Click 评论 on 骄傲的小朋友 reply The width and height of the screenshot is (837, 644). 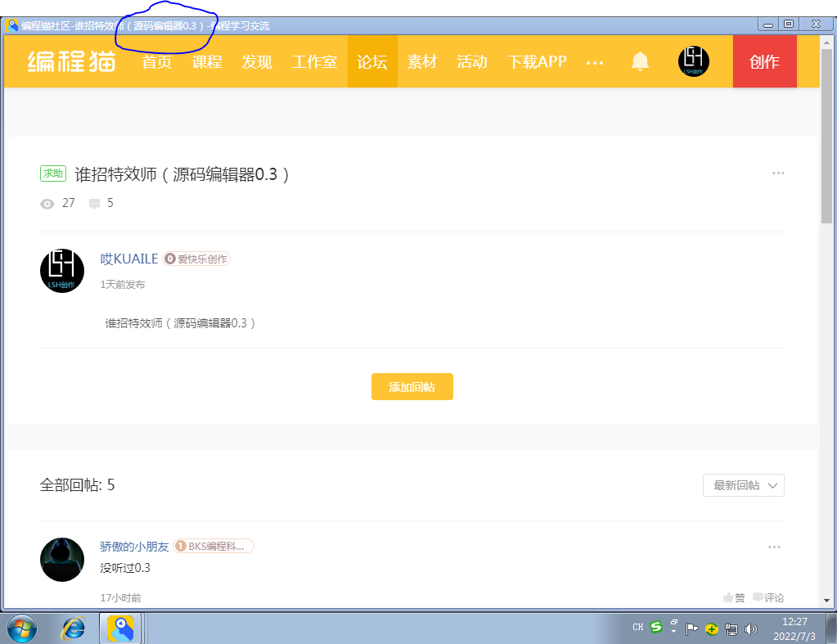768,597
